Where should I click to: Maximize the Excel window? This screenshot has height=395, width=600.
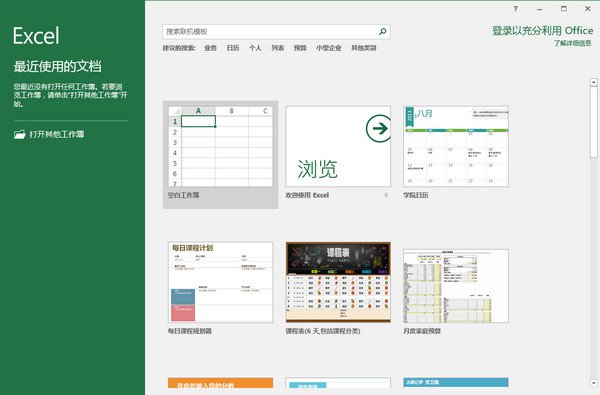[564, 8]
